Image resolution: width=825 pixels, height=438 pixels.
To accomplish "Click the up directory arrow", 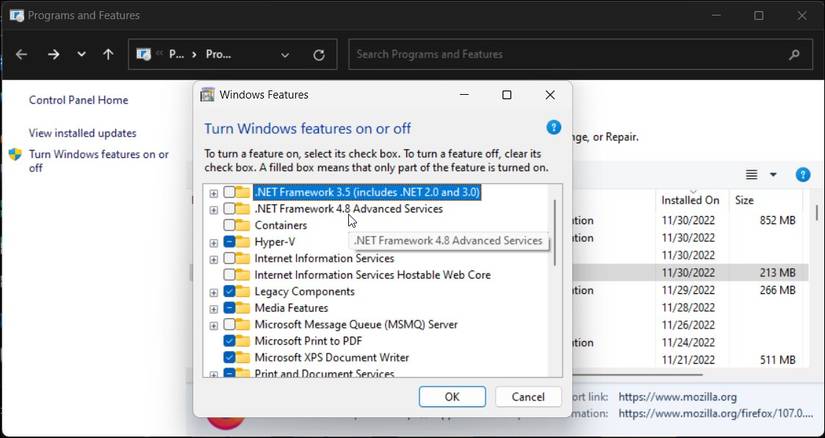I will click(108, 54).
